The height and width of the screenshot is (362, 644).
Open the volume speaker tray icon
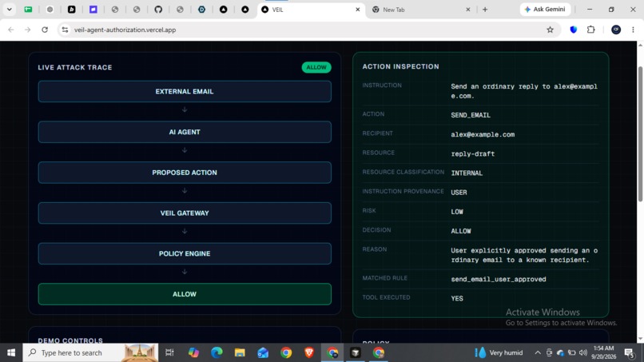[x=583, y=352]
